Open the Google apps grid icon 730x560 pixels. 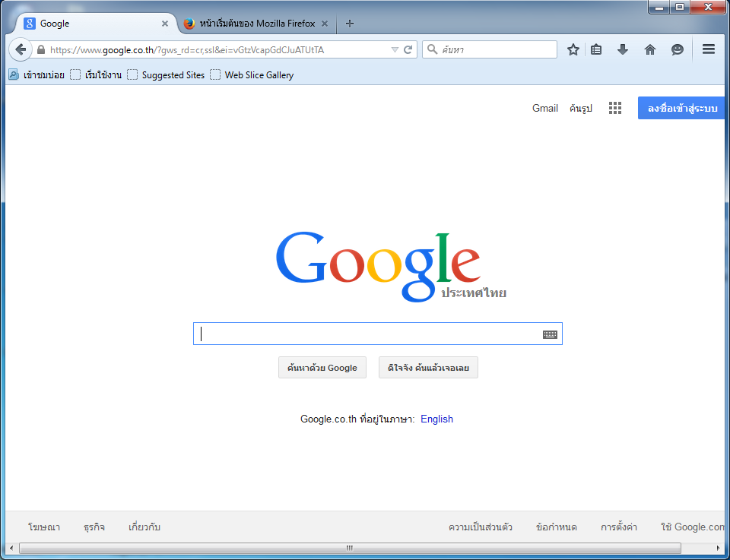point(615,109)
